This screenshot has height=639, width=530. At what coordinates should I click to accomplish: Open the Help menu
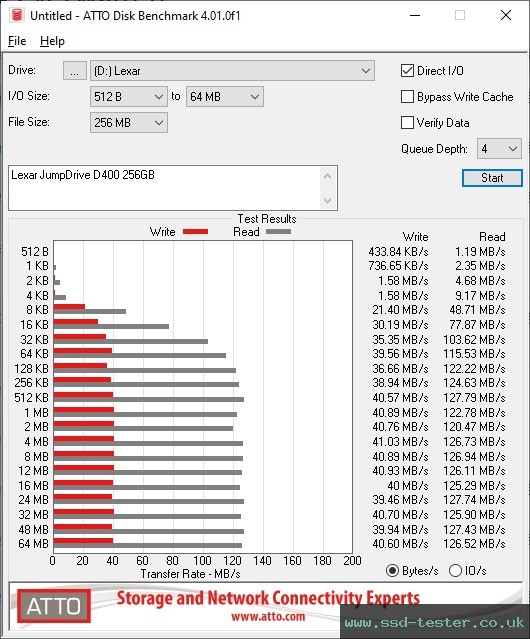pyautogui.click(x=52, y=41)
